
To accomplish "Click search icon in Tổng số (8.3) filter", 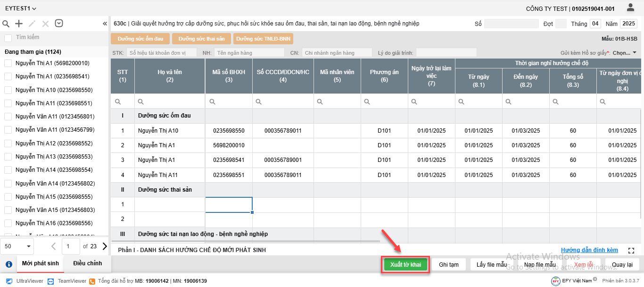I will (x=556, y=101).
